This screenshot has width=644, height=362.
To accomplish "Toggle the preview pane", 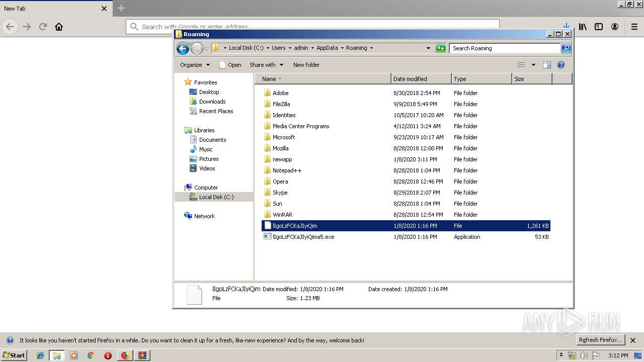I will coord(547,65).
